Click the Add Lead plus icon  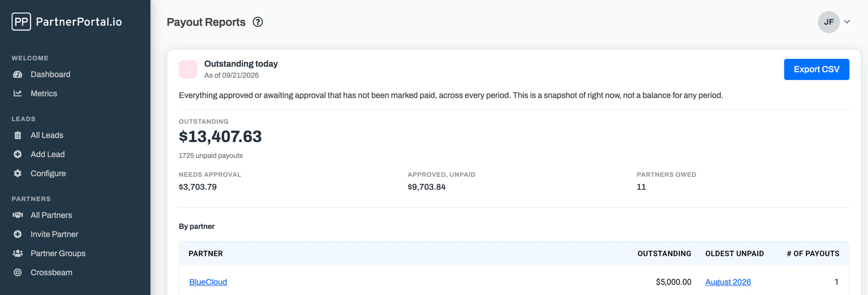pyautogui.click(x=18, y=154)
